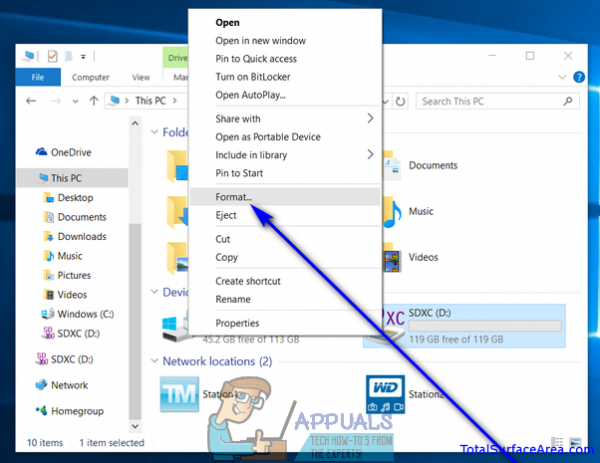Screen dimensions: 600x463
Task: Expand the ribbon with the chevron
Action: pyautogui.click(x=562, y=77)
